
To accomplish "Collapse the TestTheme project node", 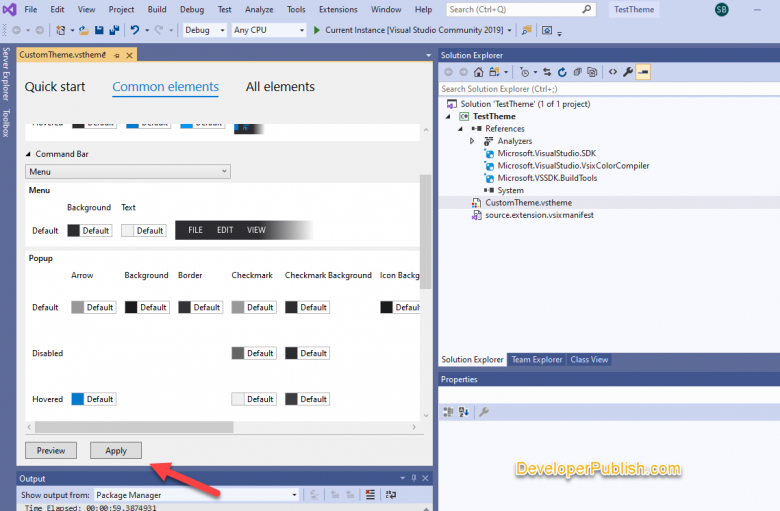I will coord(448,116).
